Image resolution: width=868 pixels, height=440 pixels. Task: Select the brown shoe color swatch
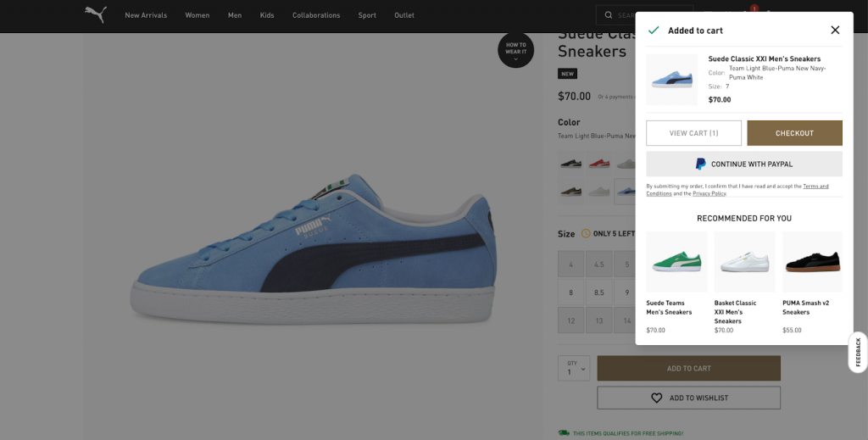pyautogui.click(x=570, y=192)
